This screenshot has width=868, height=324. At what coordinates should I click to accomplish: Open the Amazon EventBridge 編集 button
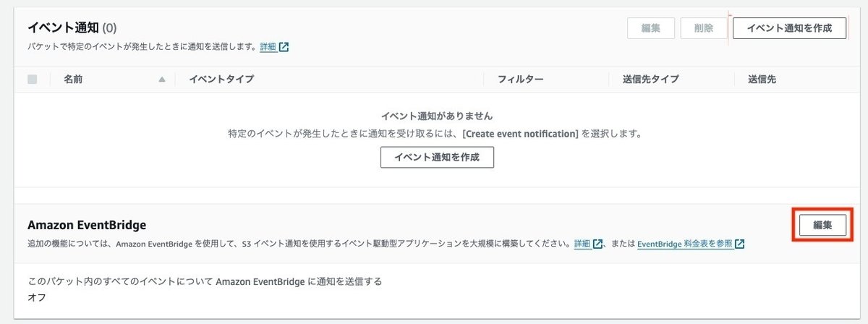822,226
